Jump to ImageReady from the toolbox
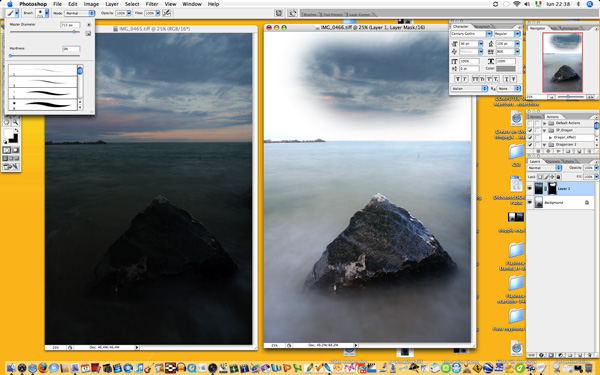This screenshot has width=600, height=375. (x=11, y=166)
